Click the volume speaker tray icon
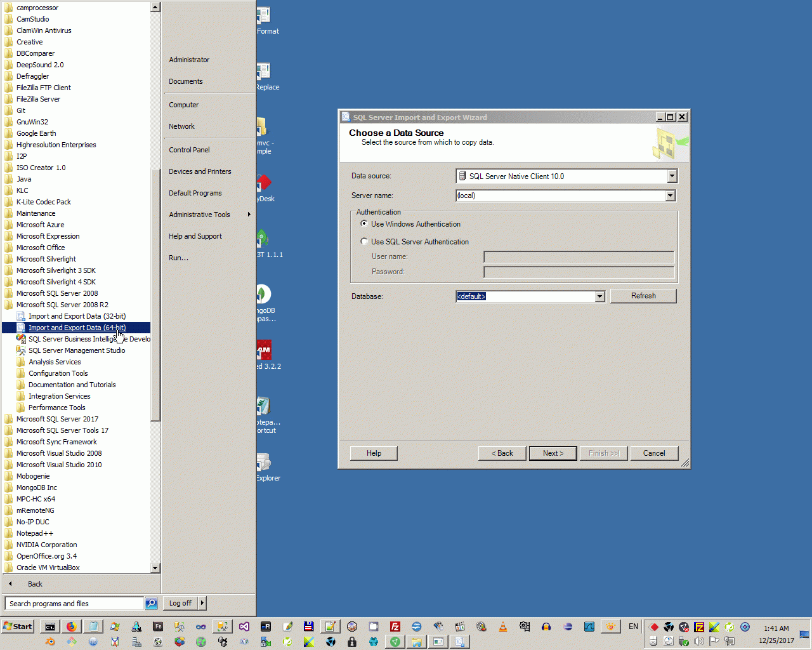This screenshot has height=650, width=812. tap(699, 641)
